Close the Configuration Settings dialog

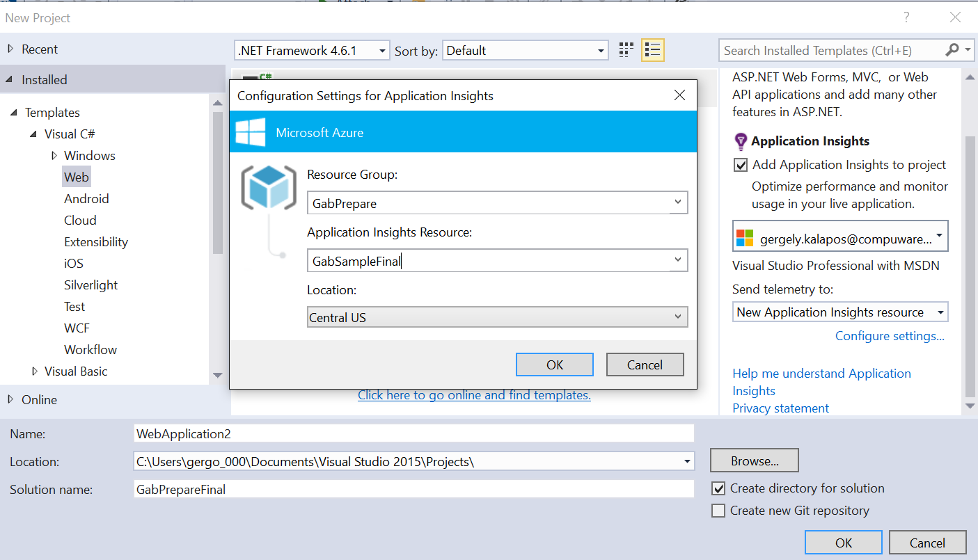coord(680,95)
